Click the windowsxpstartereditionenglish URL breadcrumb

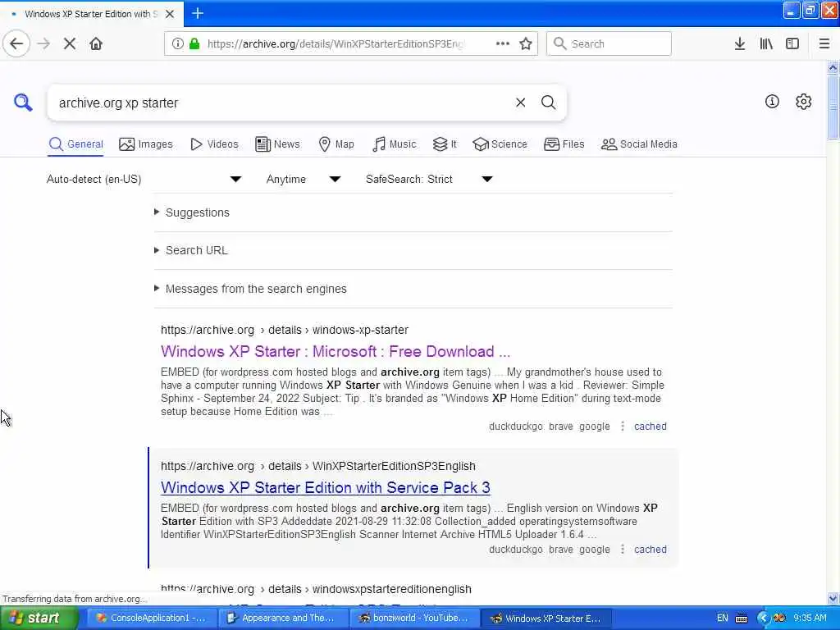point(316,589)
